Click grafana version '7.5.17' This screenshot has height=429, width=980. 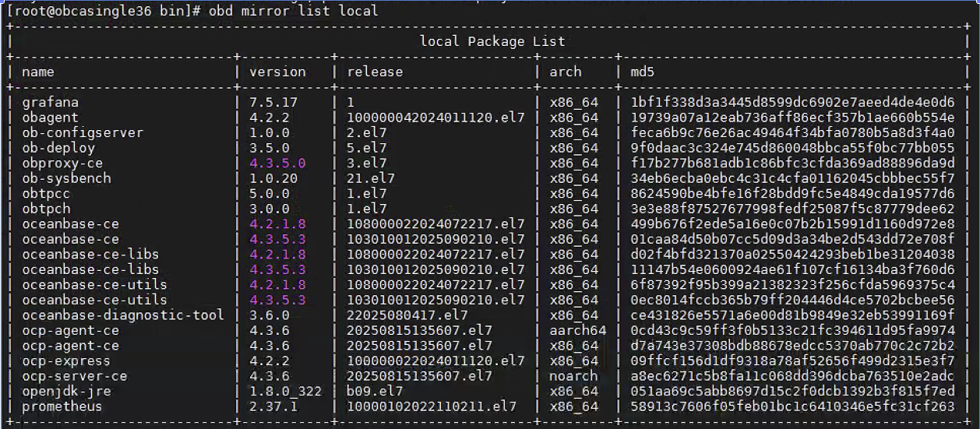tap(273, 102)
